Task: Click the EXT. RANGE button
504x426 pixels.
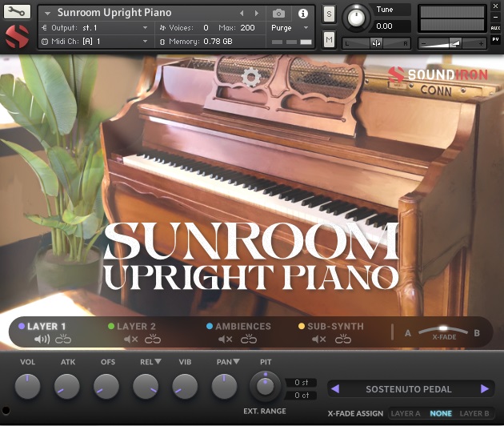Action: click(x=265, y=411)
